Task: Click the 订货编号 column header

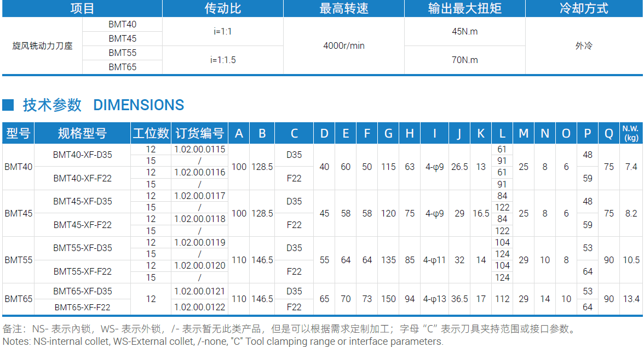Action: tap(199, 133)
